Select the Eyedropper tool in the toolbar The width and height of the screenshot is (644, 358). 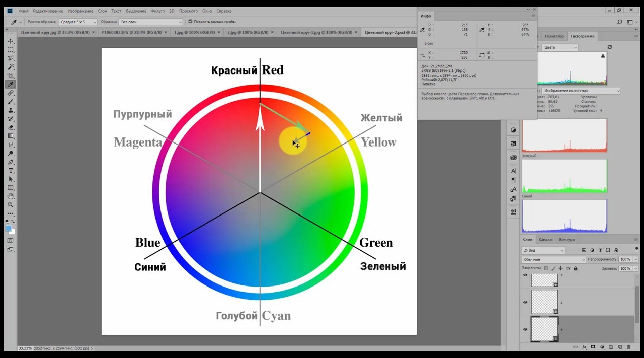pyautogui.click(x=11, y=84)
